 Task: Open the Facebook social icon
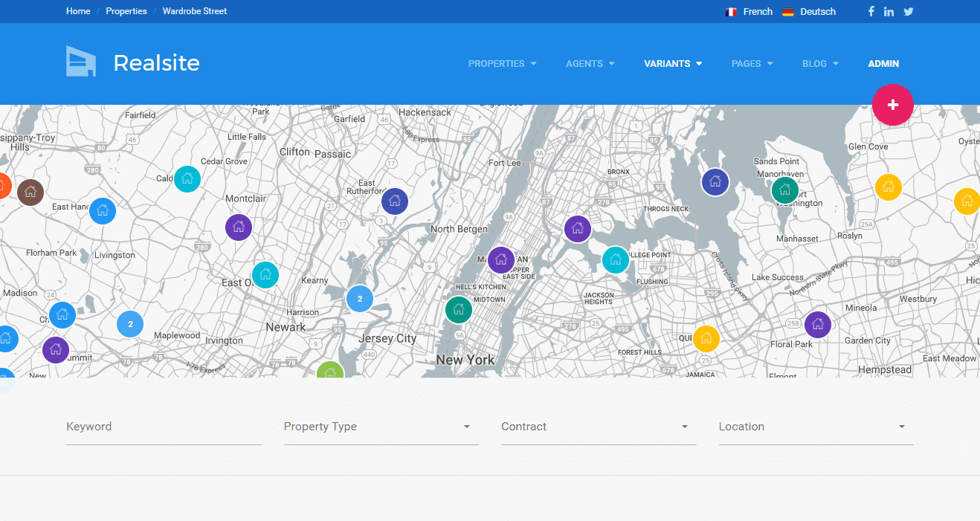click(871, 11)
